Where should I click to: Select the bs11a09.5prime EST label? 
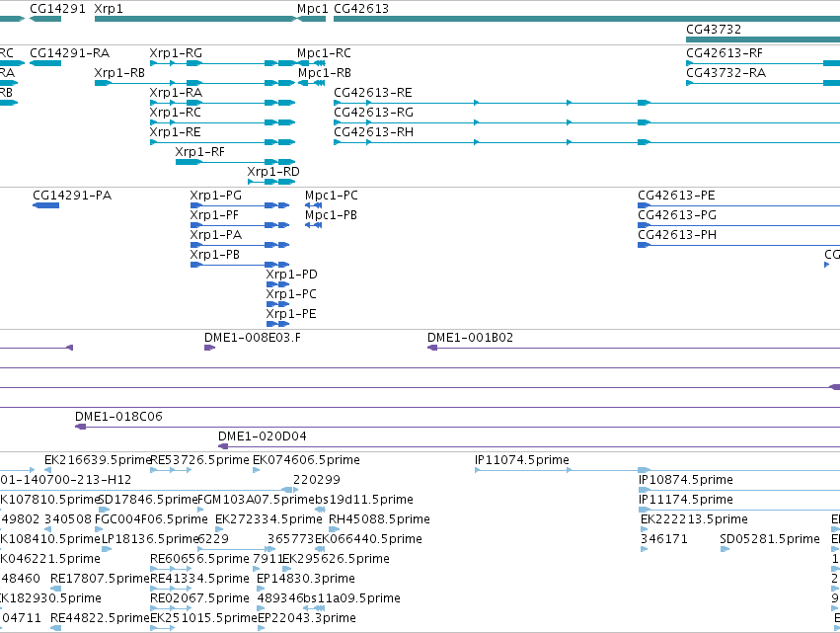click(352, 599)
